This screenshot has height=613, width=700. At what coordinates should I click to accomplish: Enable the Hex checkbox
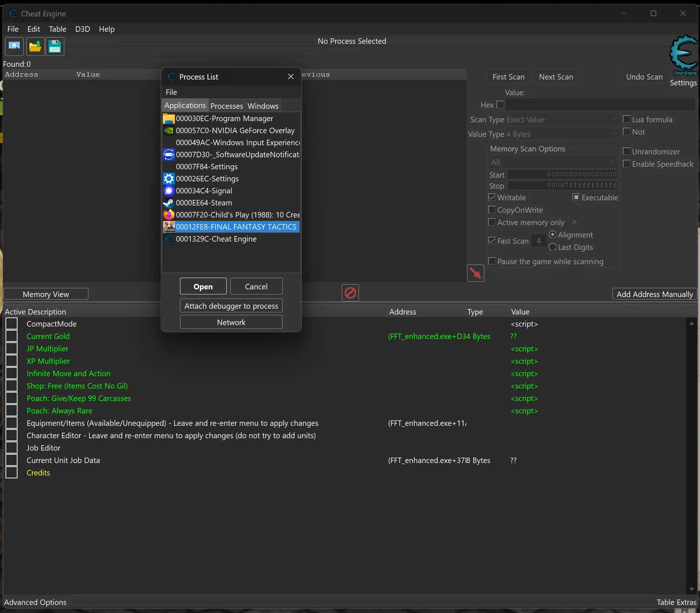pos(500,105)
